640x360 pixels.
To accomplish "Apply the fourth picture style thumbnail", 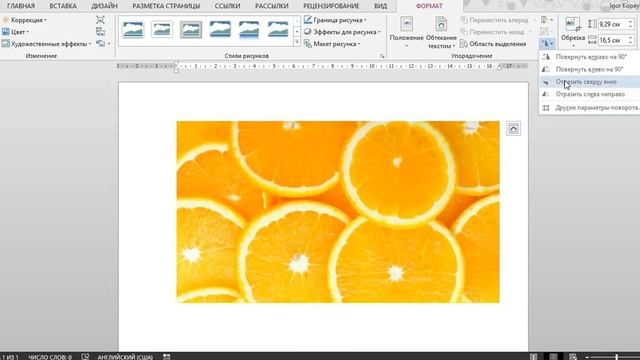I will click(220, 29).
